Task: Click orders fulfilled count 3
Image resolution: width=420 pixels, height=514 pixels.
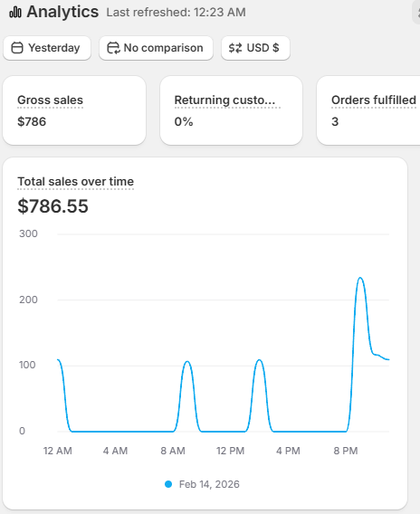Action: click(x=335, y=121)
